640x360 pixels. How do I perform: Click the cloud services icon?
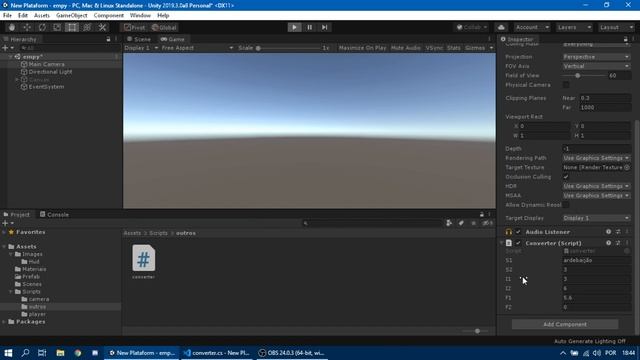[501, 27]
